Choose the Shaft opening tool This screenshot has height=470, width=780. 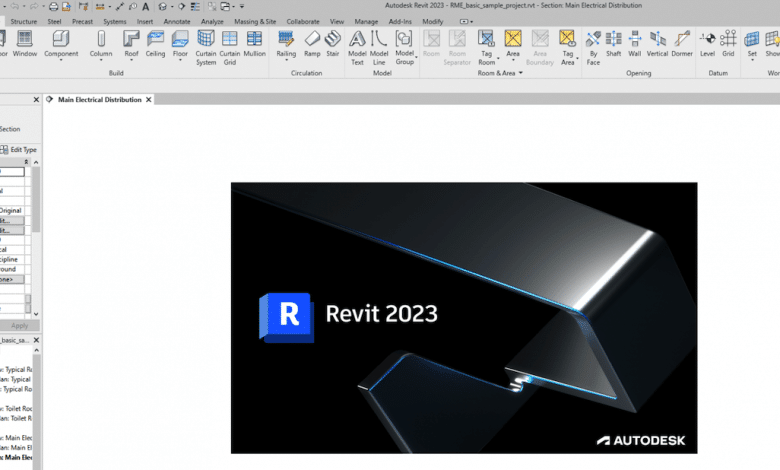tap(613, 44)
